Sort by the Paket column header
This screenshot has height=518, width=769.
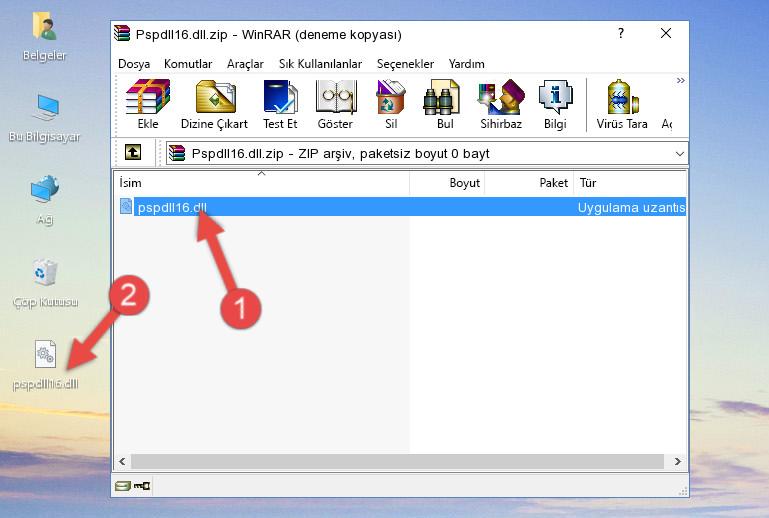(x=529, y=183)
